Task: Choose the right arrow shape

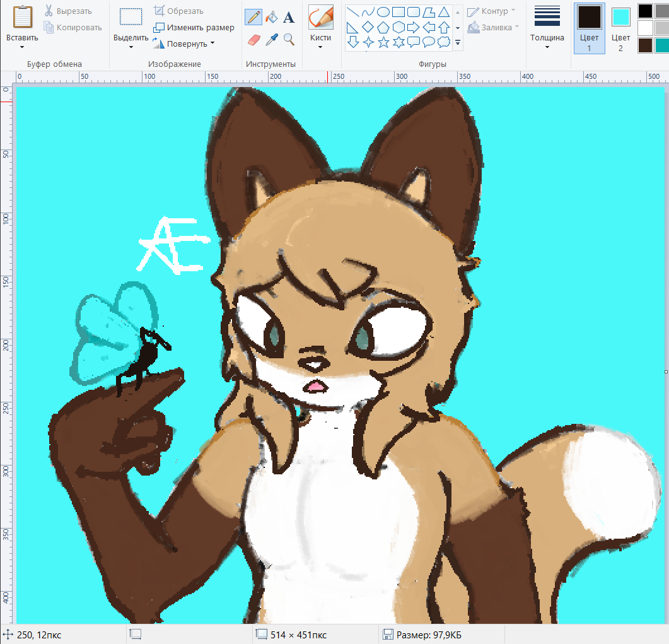Action: click(414, 27)
